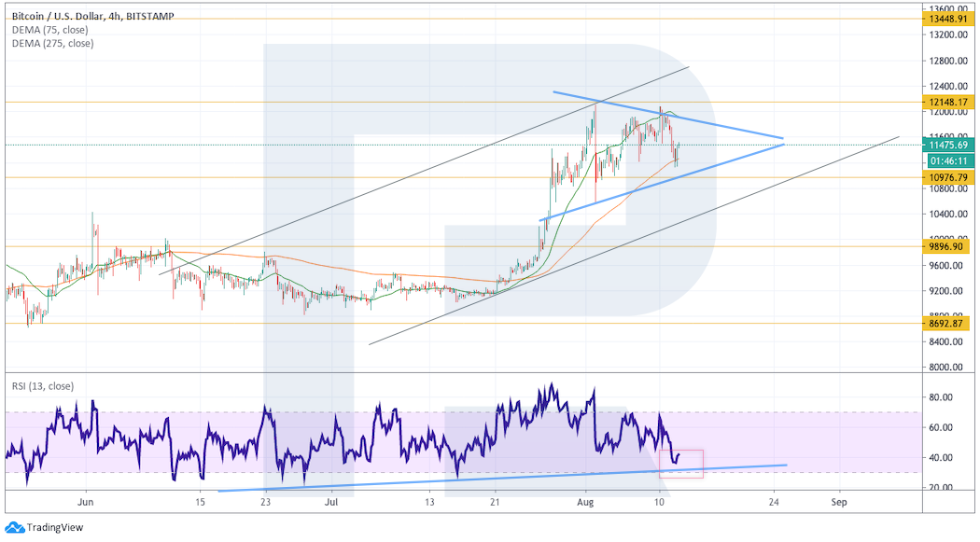Click the TradingView logo icon
This screenshot has width=980, height=542.
[x=15, y=527]
